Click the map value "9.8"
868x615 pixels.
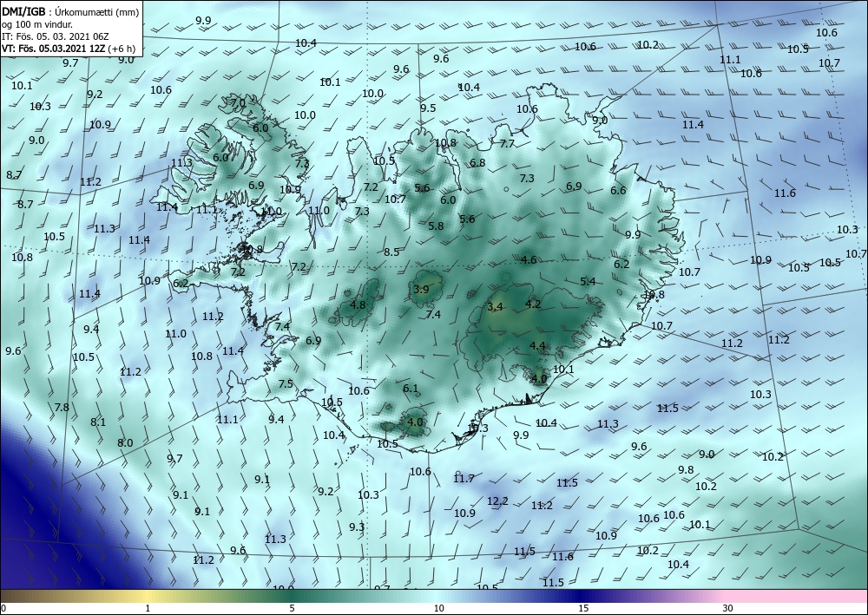(686, 469)
